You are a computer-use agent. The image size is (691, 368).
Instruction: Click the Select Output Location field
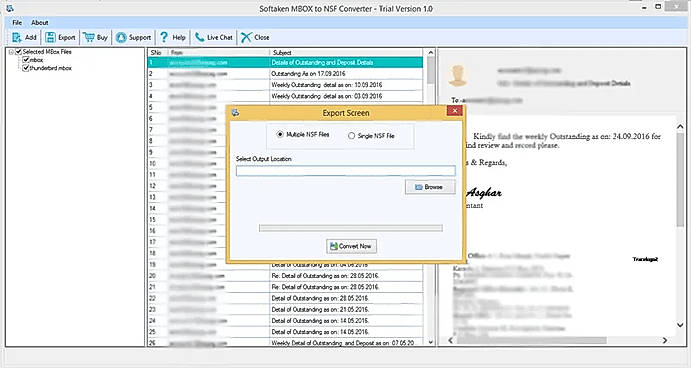tap(346, 171)
